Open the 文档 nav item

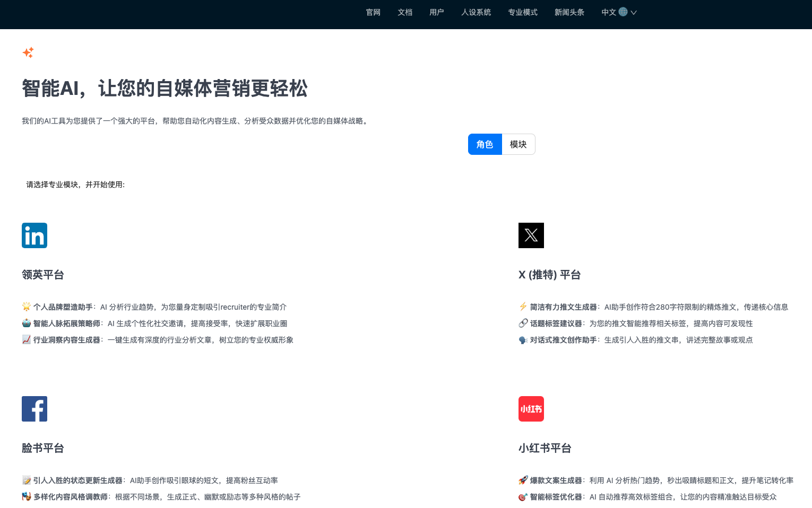405,12
